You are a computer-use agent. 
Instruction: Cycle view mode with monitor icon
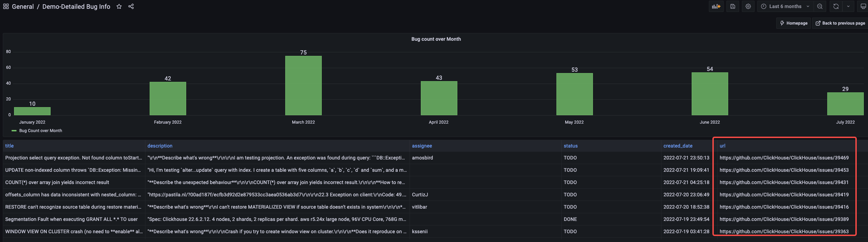tap(863, 6)
